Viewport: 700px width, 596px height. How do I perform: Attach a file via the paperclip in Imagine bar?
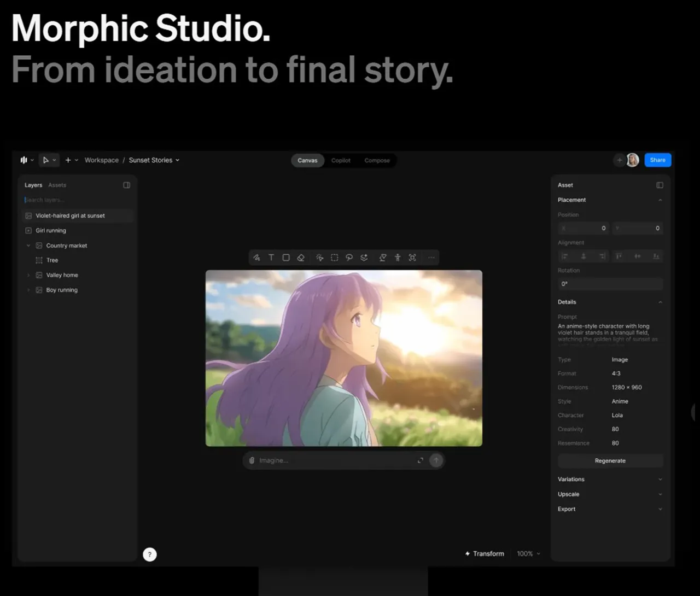252,460
